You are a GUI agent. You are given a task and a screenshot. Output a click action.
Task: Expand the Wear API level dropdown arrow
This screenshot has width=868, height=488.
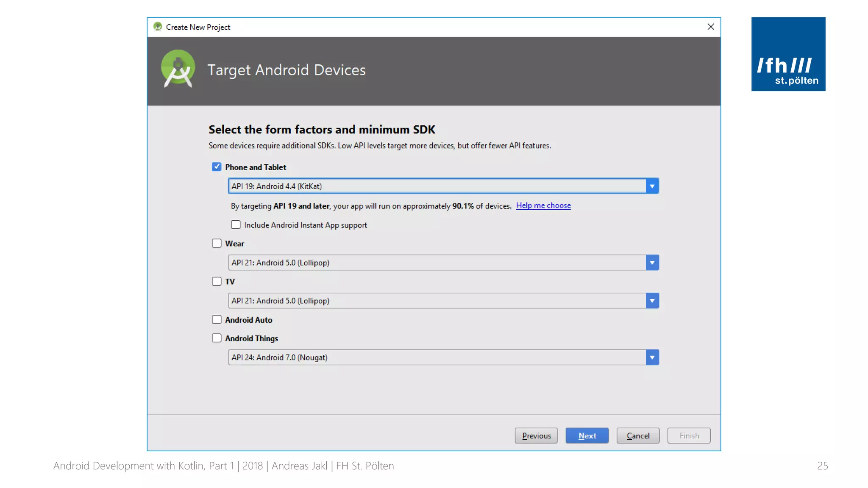(652, 263)
